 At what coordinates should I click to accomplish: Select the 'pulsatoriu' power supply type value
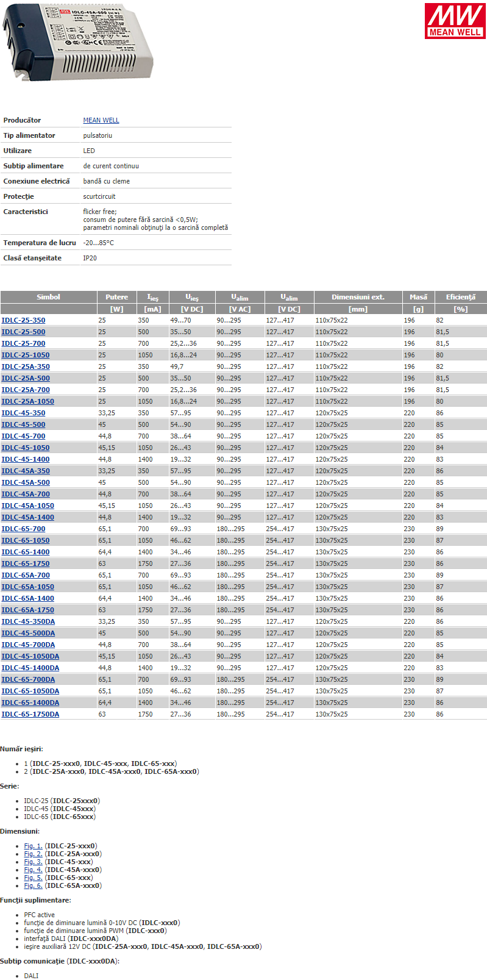(x=98, y=135)
